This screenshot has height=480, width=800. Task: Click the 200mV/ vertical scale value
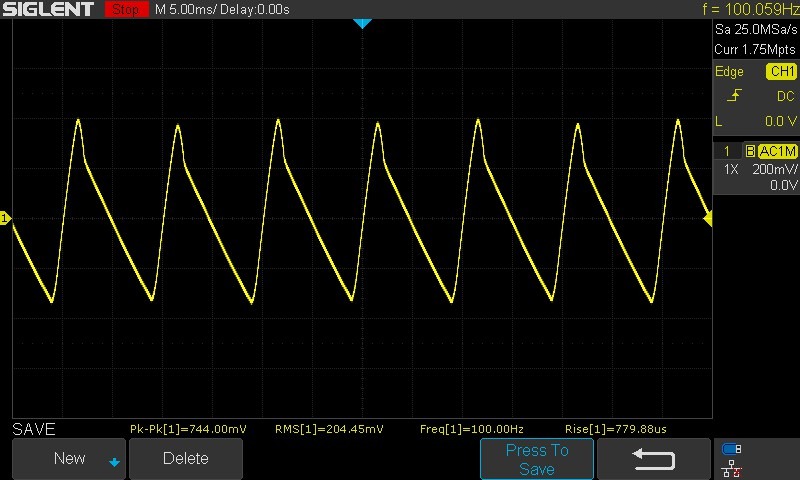(774, 169)
